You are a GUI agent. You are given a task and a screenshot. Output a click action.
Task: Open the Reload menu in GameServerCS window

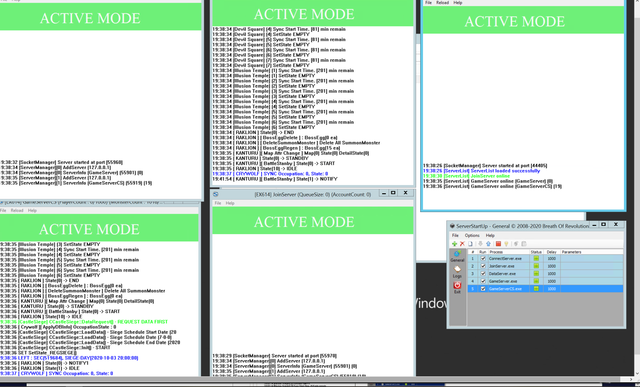[17, 210]
